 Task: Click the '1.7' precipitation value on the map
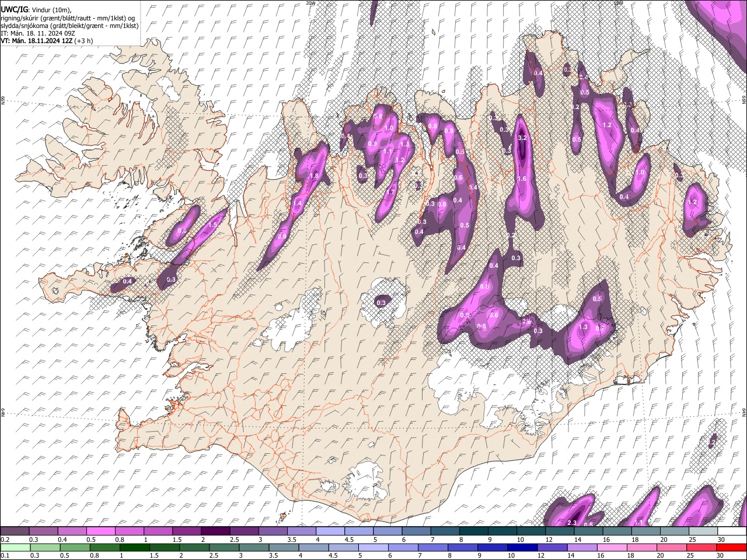[x=392, y=191]
